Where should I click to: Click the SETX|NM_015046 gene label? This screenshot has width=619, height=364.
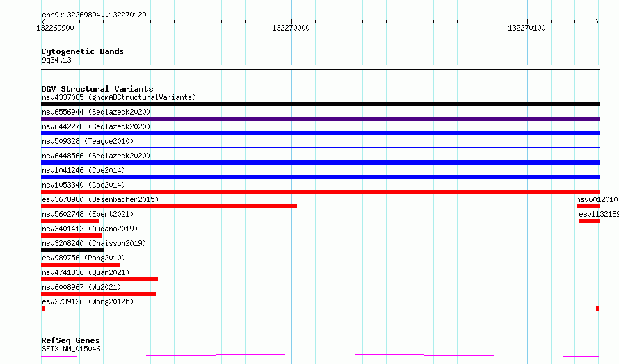[x=71, y=349]
